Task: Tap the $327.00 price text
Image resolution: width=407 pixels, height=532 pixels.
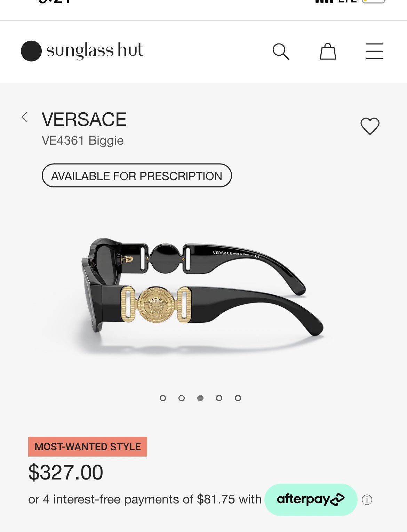Action: [x=66, y=472]
